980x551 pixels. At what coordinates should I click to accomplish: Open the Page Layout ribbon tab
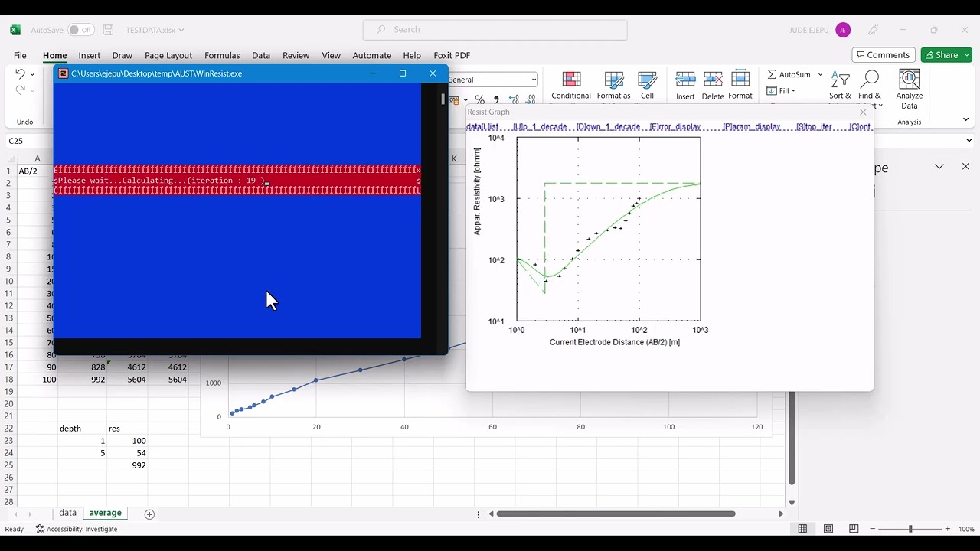168,55
